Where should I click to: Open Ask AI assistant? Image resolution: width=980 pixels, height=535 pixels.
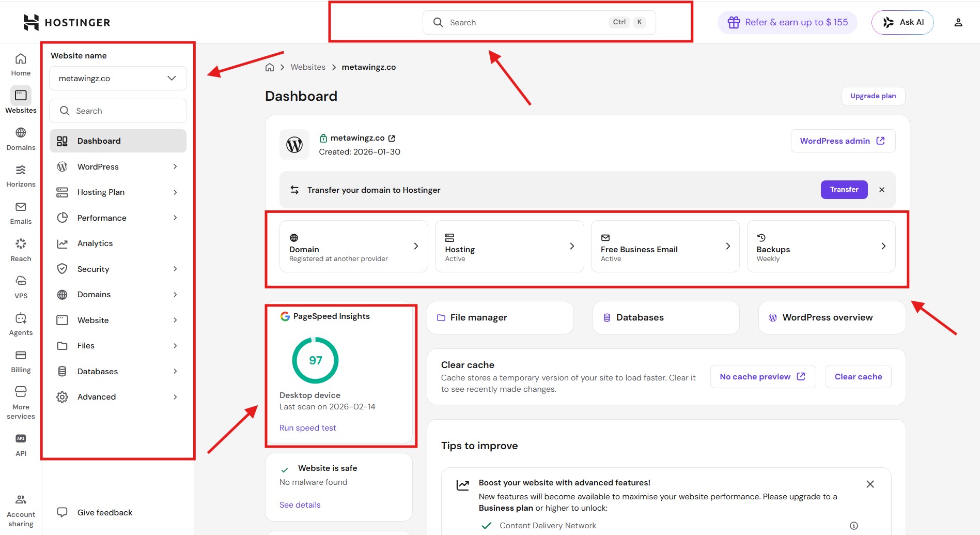coord(903,22)
